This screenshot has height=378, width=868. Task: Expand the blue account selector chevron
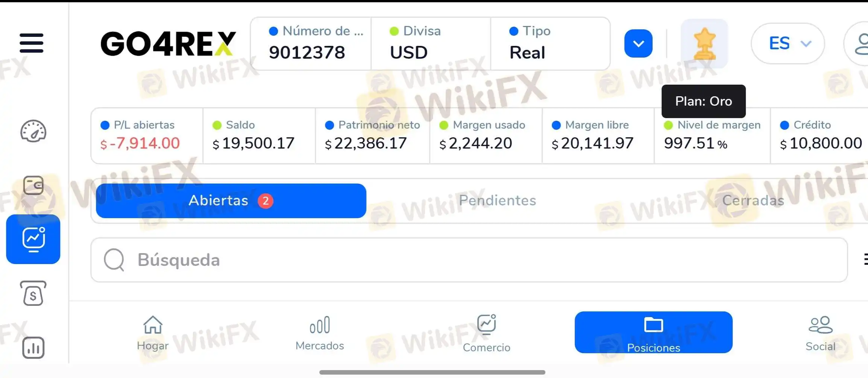[x=638, y=43]
